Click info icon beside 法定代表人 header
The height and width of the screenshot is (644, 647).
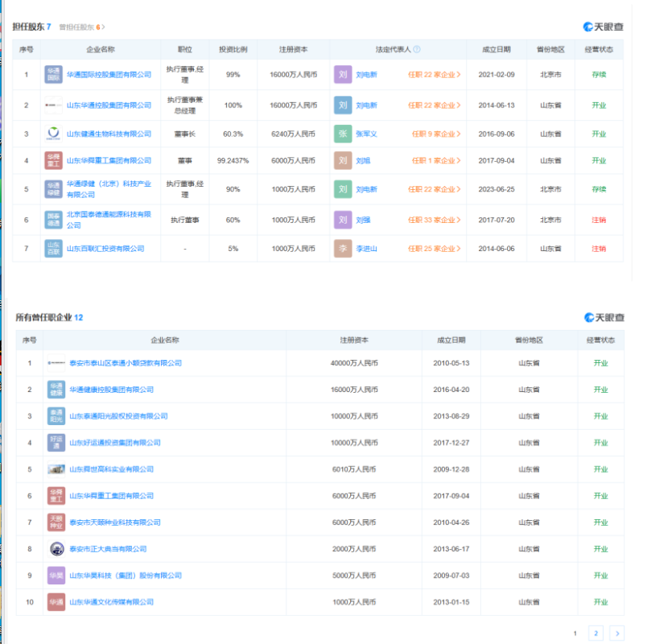tap(417, 49)
